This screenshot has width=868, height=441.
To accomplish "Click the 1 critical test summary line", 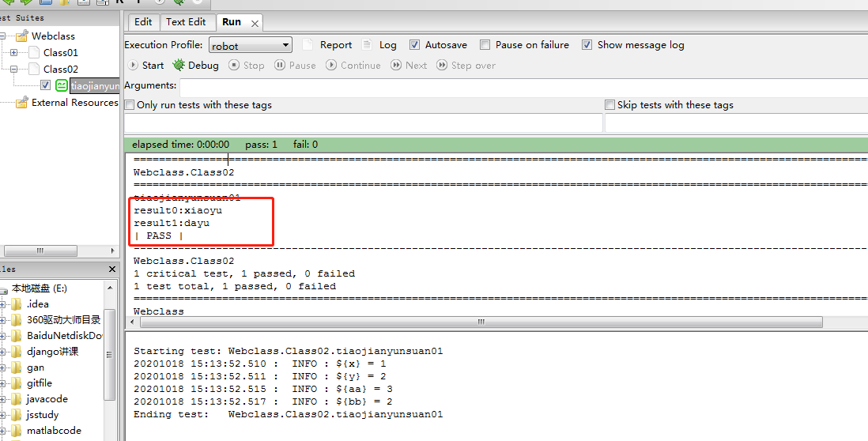I will coord(244,273).
